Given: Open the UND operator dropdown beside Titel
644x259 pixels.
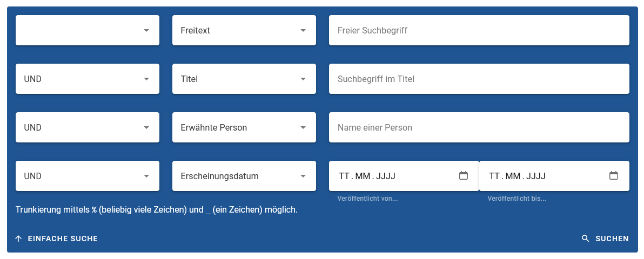Looking at the screenshot, I should click(x=88, y=79).
